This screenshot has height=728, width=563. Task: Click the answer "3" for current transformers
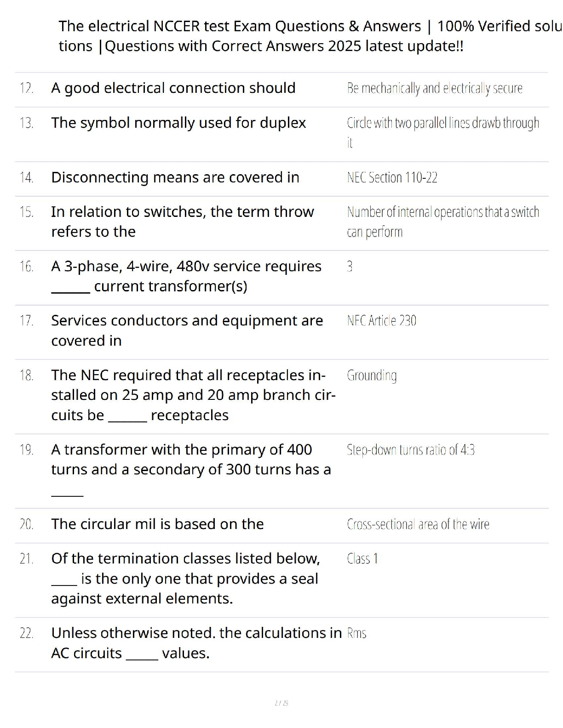[x=350, y=266]
